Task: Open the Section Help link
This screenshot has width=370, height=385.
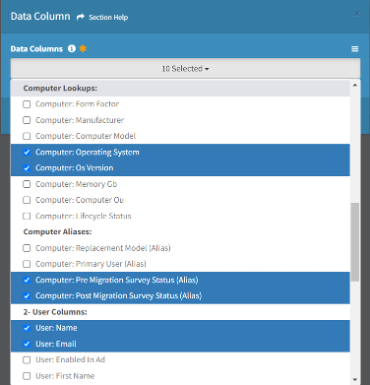Action: coord(108,17)
